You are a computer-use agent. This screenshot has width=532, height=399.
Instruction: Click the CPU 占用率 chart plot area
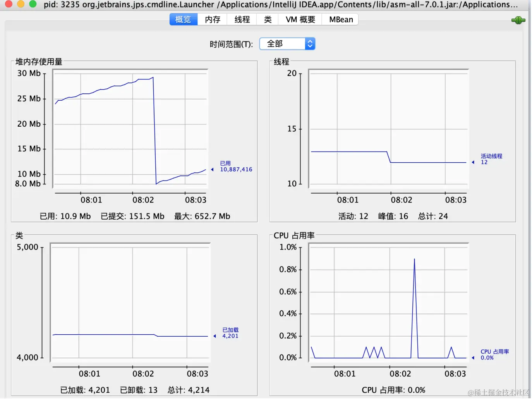tap(389, 303)
